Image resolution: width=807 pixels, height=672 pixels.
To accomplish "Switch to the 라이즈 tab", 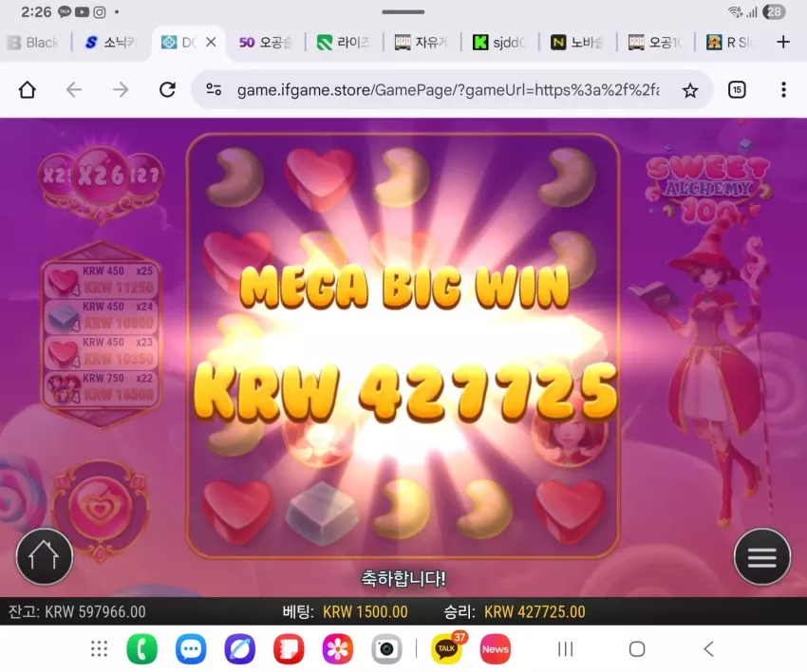I will pyautogui.click(x=344, y=42).
